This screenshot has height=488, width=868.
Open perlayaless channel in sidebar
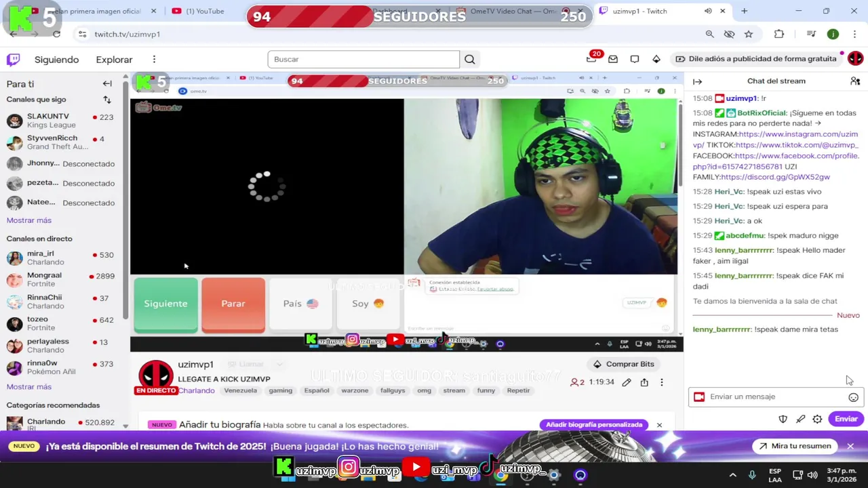[x=62, y=346]
